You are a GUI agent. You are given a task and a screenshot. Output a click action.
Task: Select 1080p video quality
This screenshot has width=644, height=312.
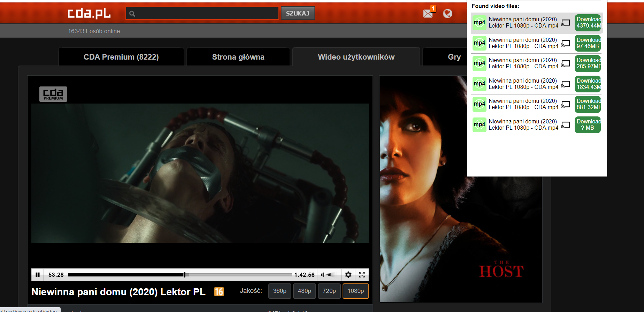pos(356,291)
